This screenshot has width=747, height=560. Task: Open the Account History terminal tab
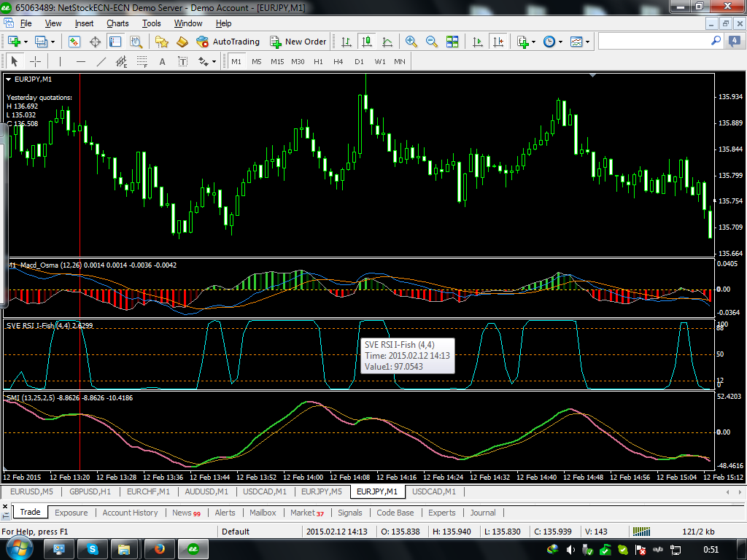tap(130, 513)
